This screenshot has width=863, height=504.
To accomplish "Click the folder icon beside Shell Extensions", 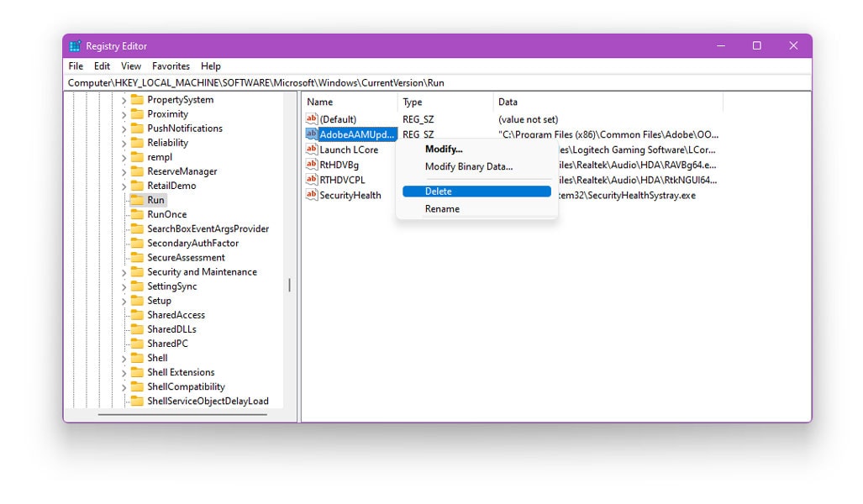I will [137, 372].
